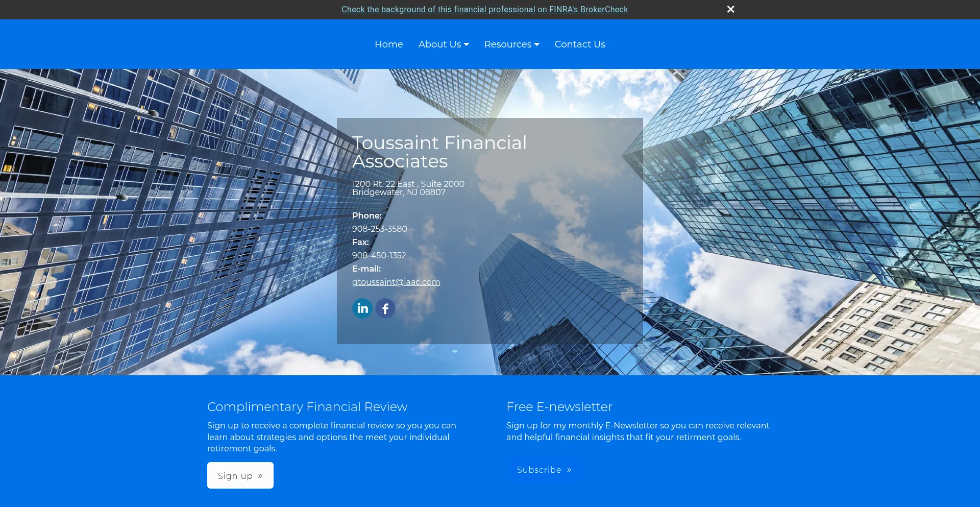Email gtoussaint@iaac.com via the link
Screen dimensions: 980x507
click(396, 282)
